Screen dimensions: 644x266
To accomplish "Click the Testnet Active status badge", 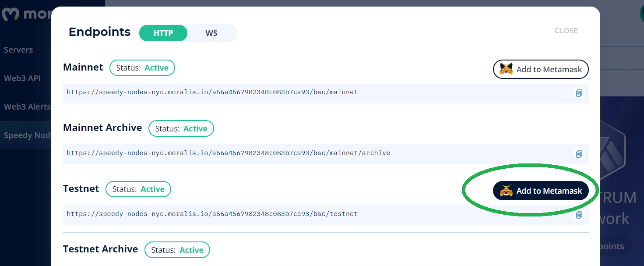I will [x=138, y=189].
